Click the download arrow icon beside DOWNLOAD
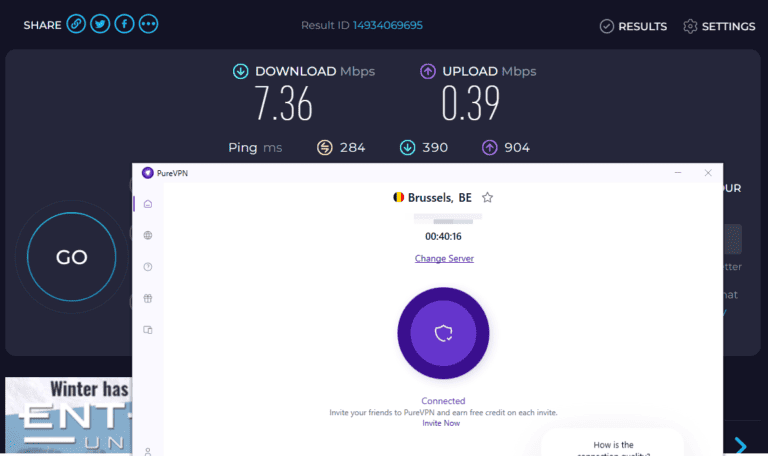The image size is (768, 456). [240, 72]
